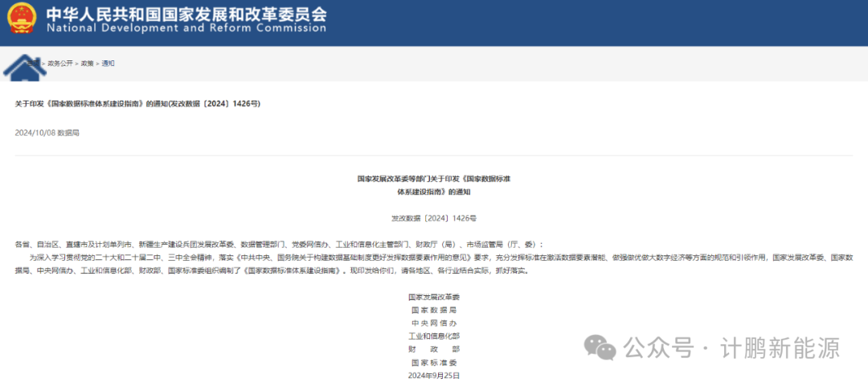Click the centered heading 国家发展改革委等部门关于印发
The image size is (868, 383).
point(433,179)
